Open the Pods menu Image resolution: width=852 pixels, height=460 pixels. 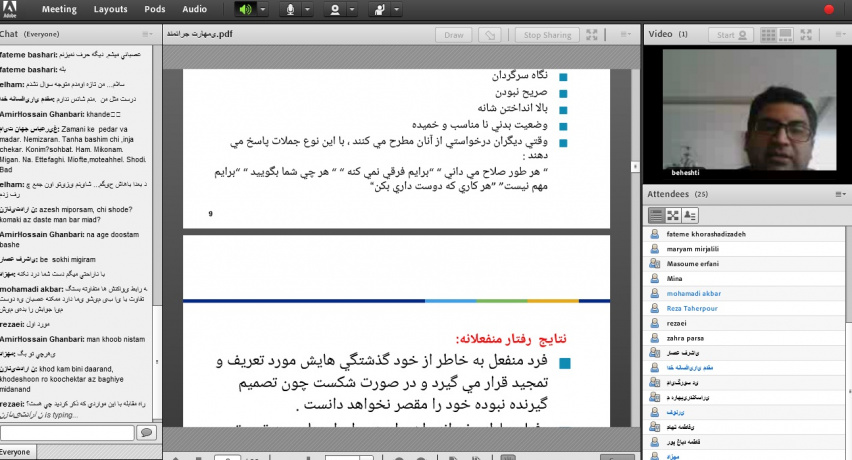[155, 9]
